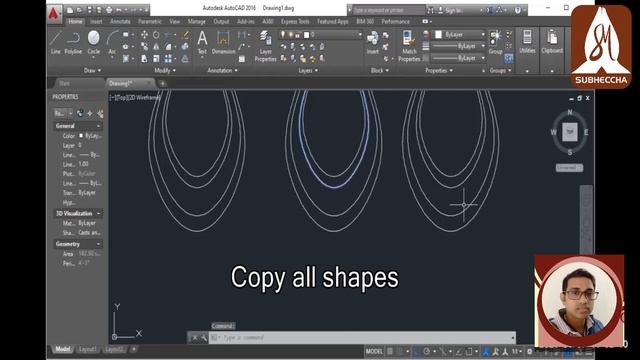Viewport: 640px width, 360px height.
Task: Open the Insert ribbon tab
Action: pos(96,22)
